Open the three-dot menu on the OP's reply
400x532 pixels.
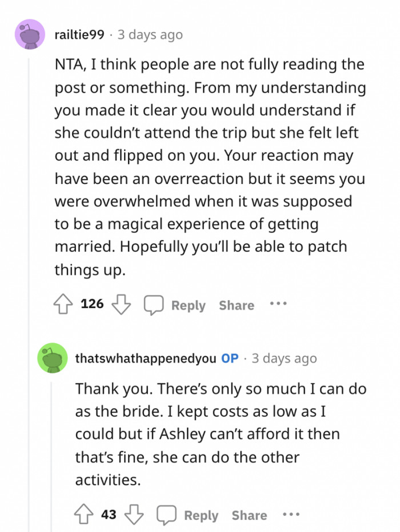291,514
